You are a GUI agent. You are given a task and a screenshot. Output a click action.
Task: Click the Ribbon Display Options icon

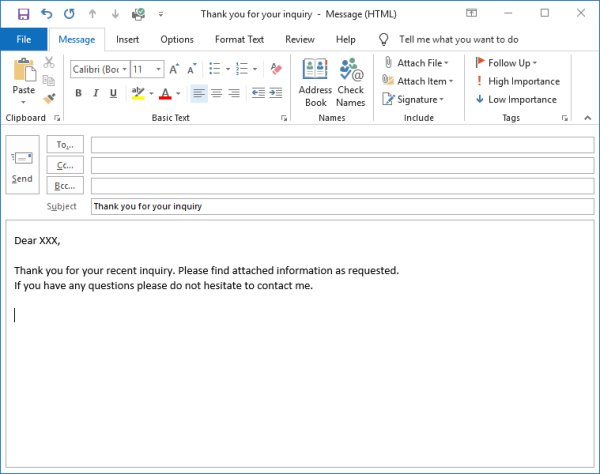tap(471, 13)
